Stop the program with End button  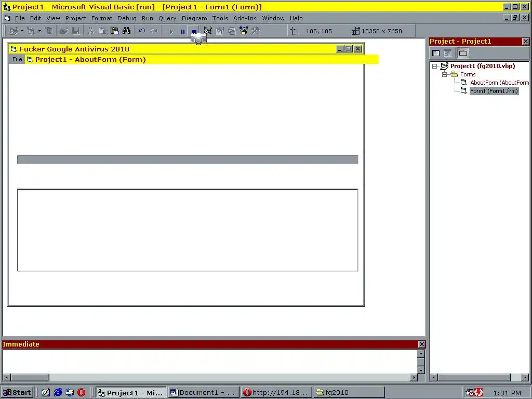point(194,32)
